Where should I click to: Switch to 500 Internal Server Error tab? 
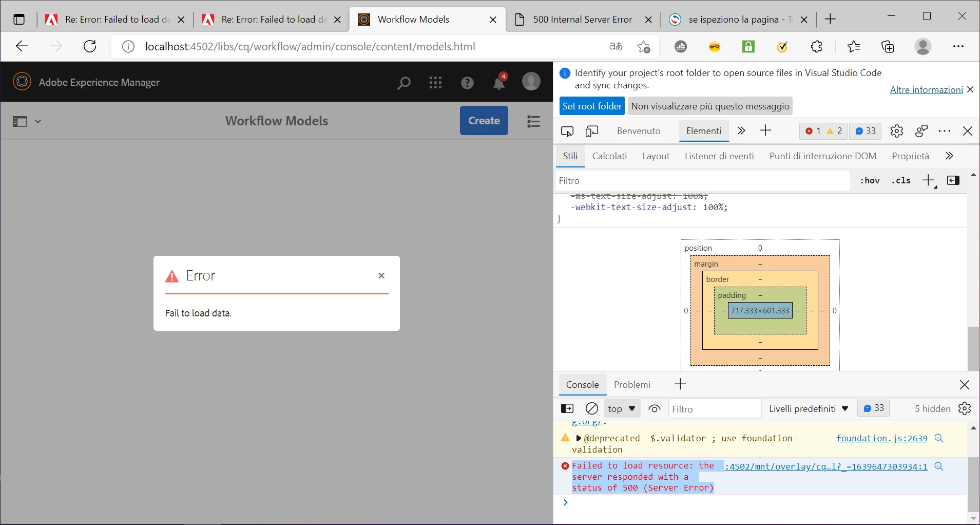pyautogui.click(x=583, y=20)
